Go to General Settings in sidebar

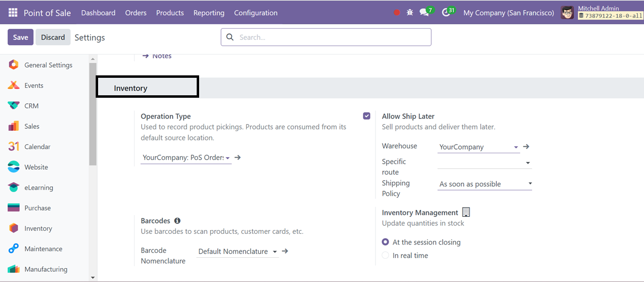48,65
